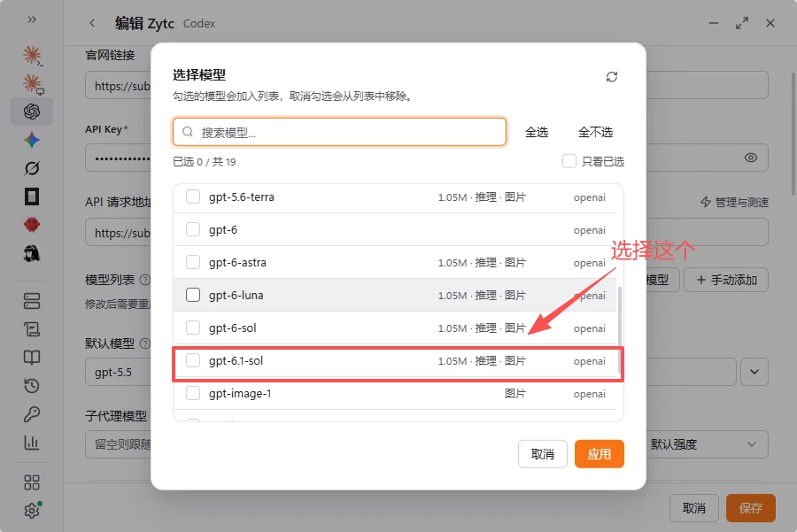The width and height of the screenshot is (797, 532).
Task: Open the four-squares grid icon in sidebar
Action: tap(32, 482)
